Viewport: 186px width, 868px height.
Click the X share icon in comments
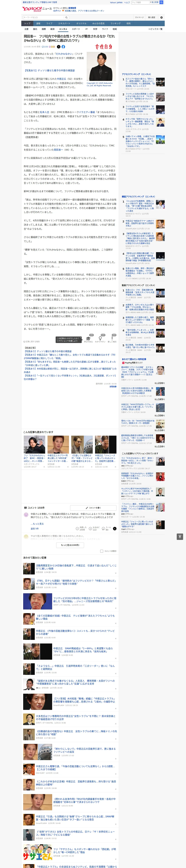(114, 529)
